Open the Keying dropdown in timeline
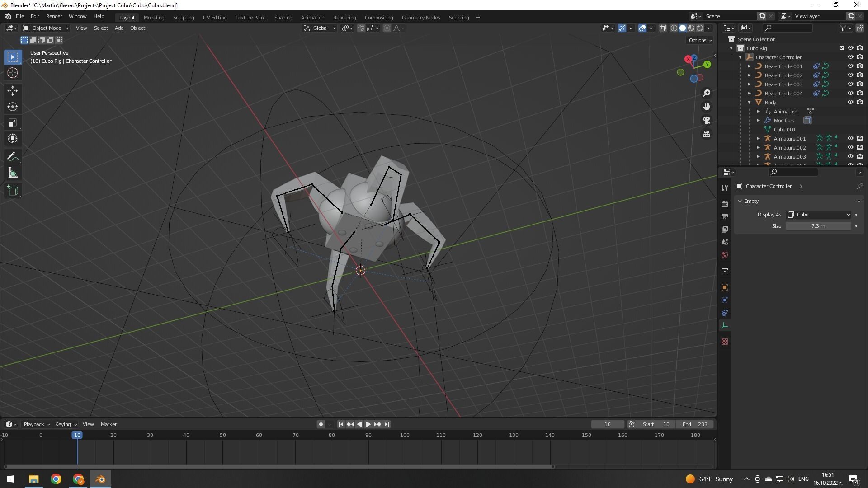The height and width of the screenshot is (488, 868). (x=66, y=424)
